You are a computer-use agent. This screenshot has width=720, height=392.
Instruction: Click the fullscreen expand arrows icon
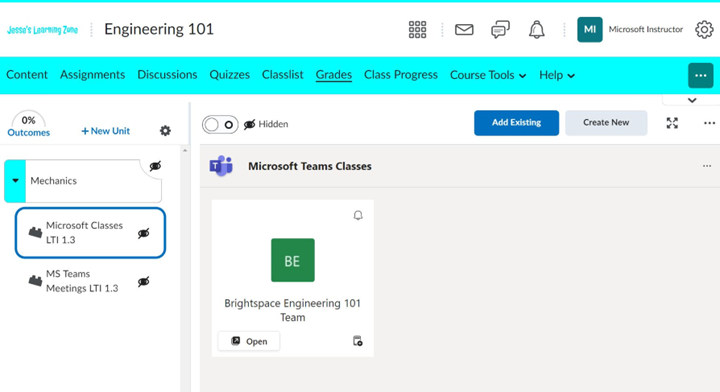tap(672, 123)
